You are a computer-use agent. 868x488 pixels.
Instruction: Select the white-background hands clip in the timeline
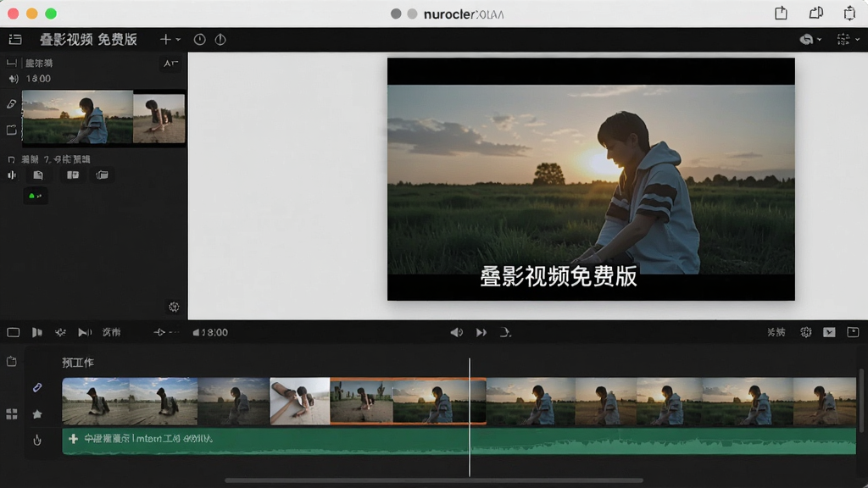tap(299, 401)
